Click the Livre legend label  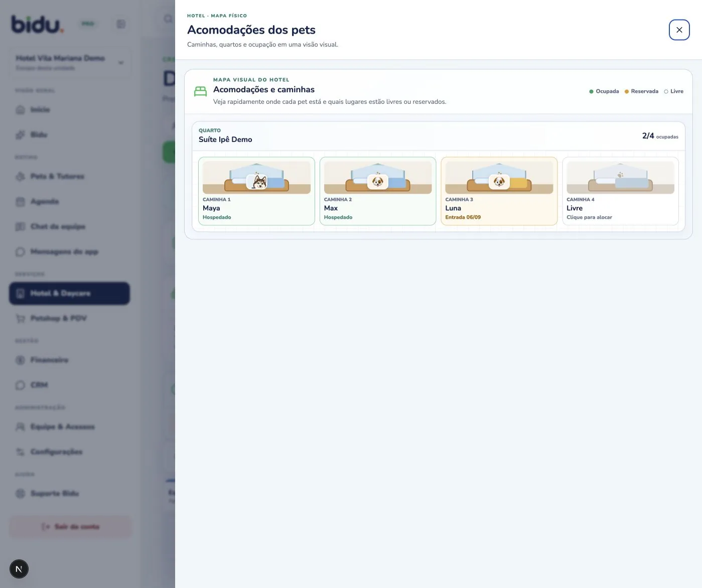(x=677, y=91)
